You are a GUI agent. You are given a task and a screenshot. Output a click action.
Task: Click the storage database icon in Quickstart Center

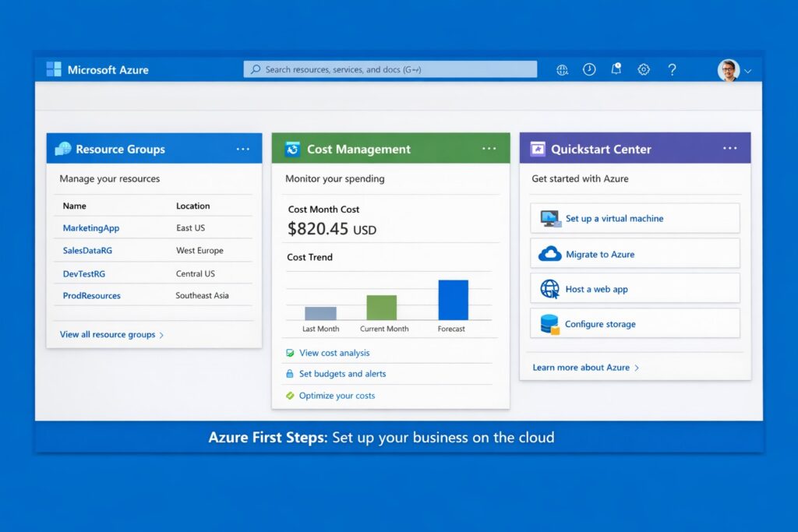point(548,323)
